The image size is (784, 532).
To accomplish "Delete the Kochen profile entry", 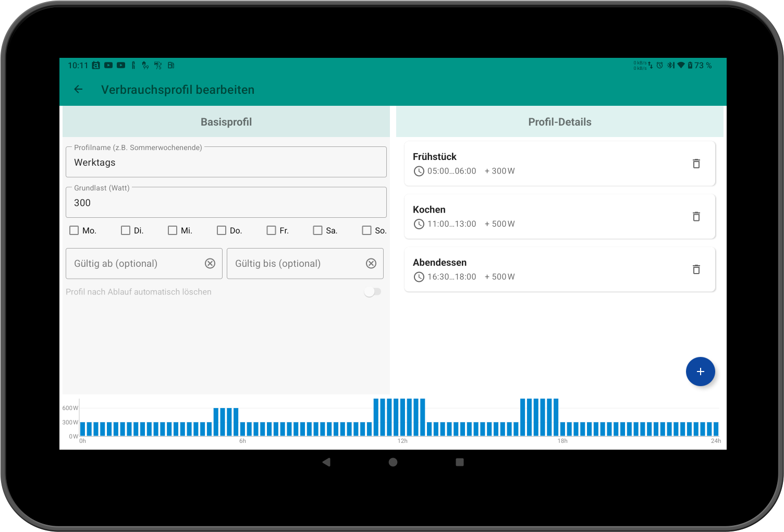I will coord(696,217).
